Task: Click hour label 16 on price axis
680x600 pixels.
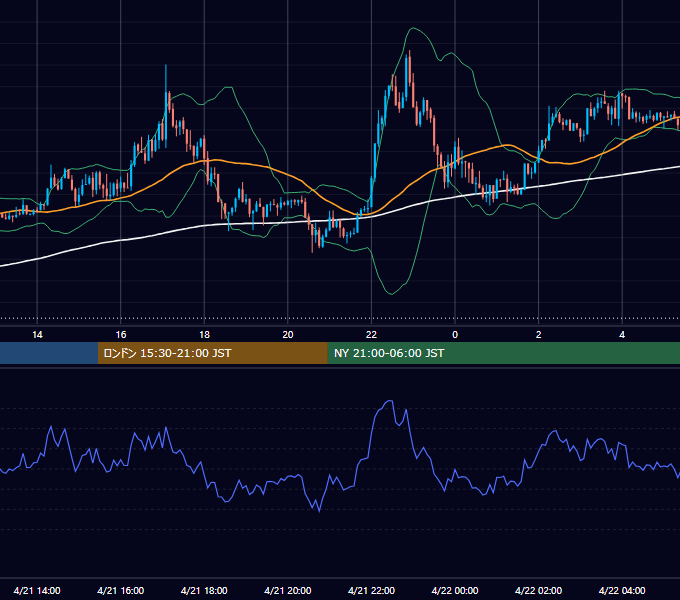Action: click(121, 335)
